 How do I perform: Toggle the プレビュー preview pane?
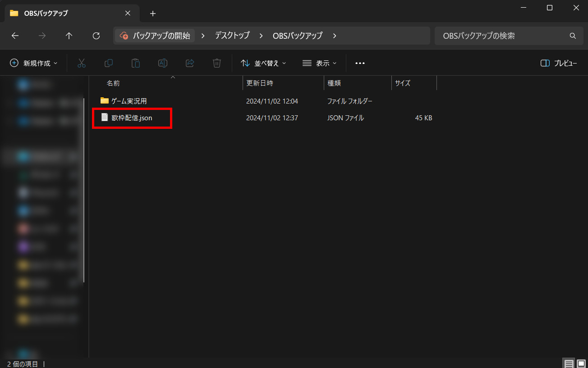point(559,63)
